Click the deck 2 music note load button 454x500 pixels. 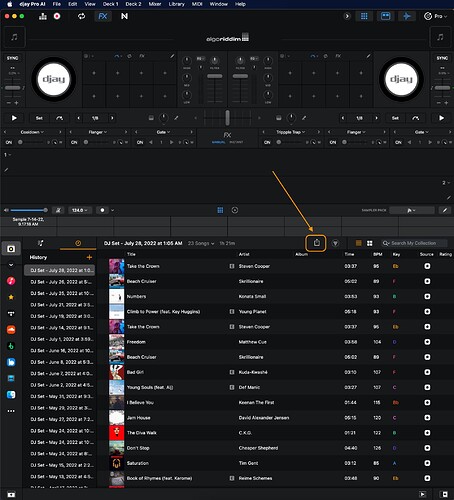click(x=440, y=37)
